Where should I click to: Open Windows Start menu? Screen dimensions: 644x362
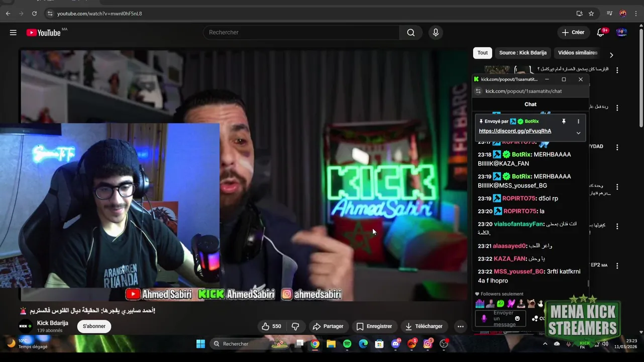coord(200,344)
